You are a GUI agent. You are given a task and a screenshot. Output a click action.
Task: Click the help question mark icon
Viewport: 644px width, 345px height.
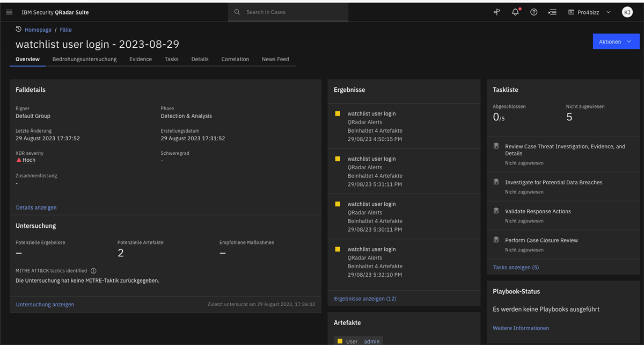pos(533,12)
